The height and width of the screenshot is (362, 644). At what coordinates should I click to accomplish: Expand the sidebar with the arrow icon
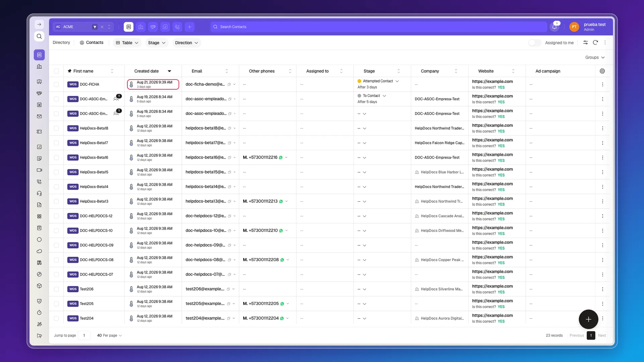[x=39, y=24]
